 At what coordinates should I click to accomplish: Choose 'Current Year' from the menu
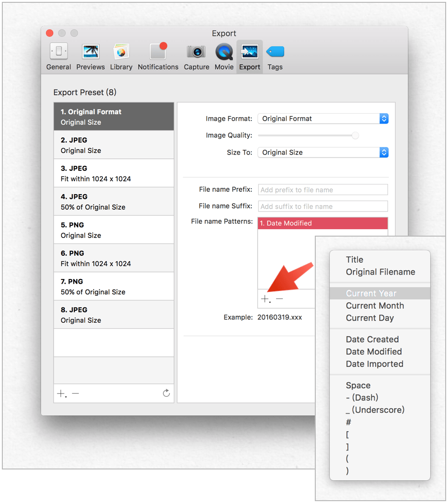[380, 293]
